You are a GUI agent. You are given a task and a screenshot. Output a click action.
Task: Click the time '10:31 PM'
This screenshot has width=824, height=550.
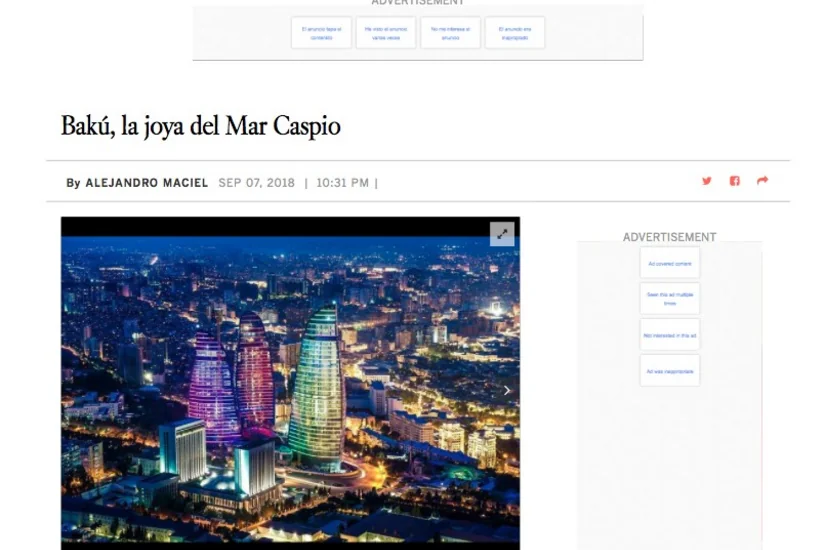click(x=342, y=183)
